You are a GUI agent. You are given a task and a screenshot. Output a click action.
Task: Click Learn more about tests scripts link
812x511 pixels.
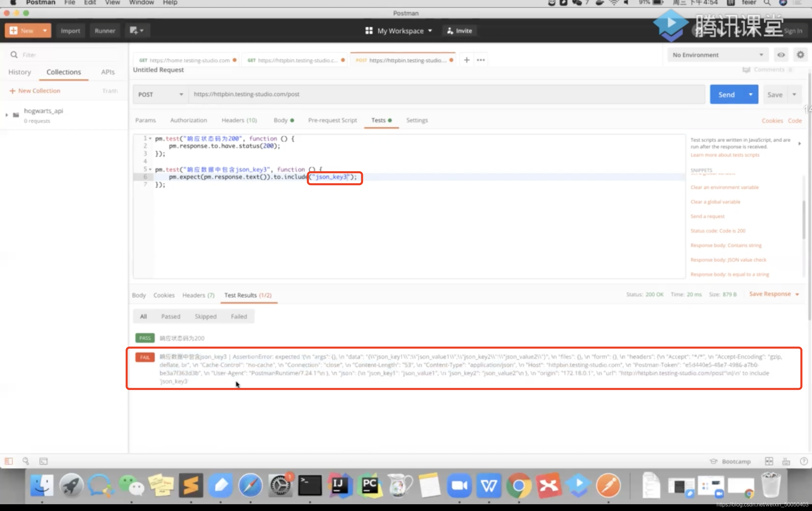point(725,155)
